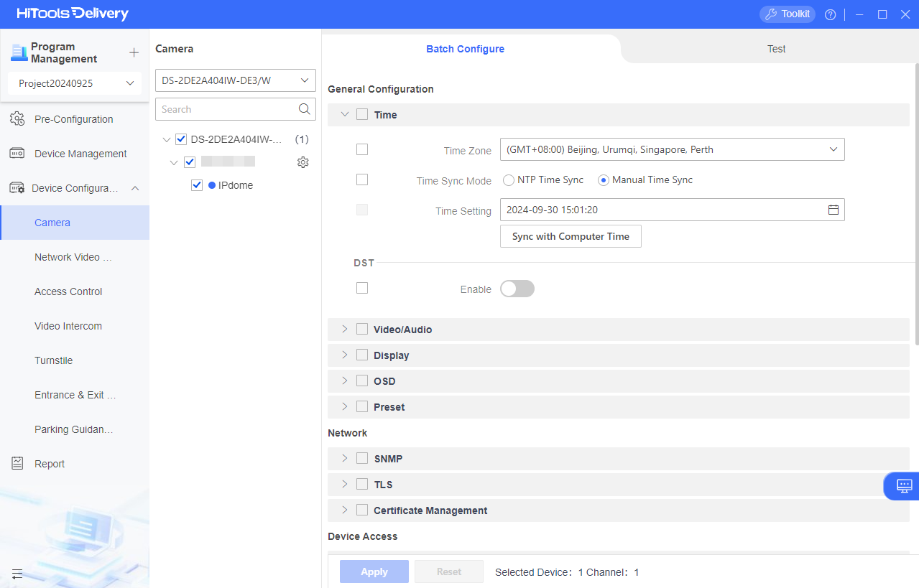Screen dimensions: 919x588
Task: Expand the Video/Audio section
Action: coord(345,330)
